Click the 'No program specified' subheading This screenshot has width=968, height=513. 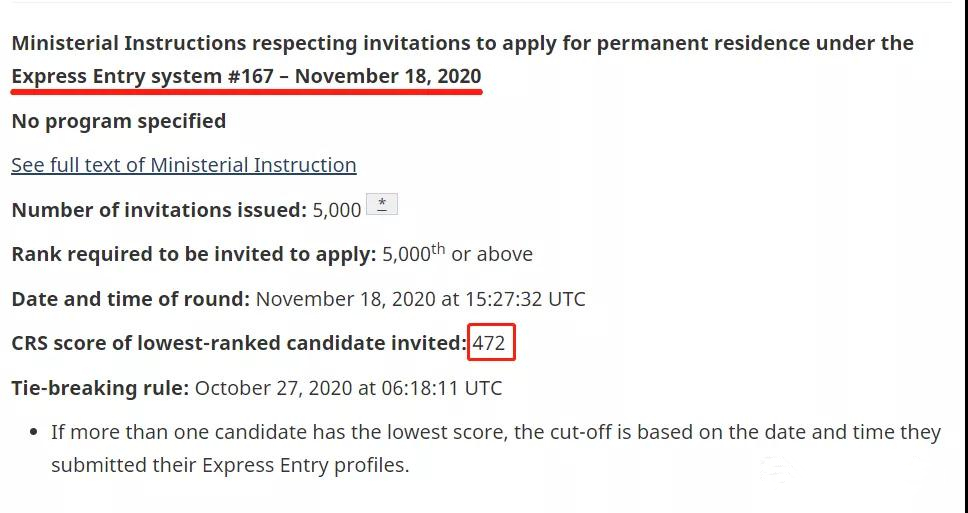(x=119, y=121)
